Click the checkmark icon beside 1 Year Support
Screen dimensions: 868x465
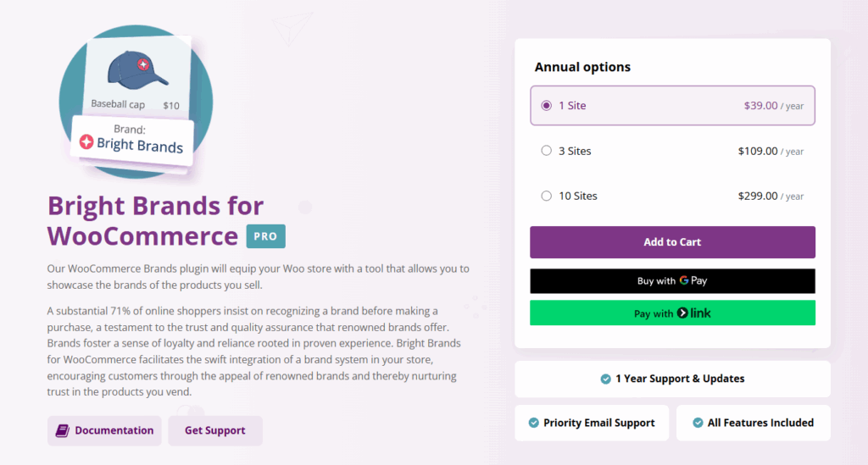[x=605, y=379]
